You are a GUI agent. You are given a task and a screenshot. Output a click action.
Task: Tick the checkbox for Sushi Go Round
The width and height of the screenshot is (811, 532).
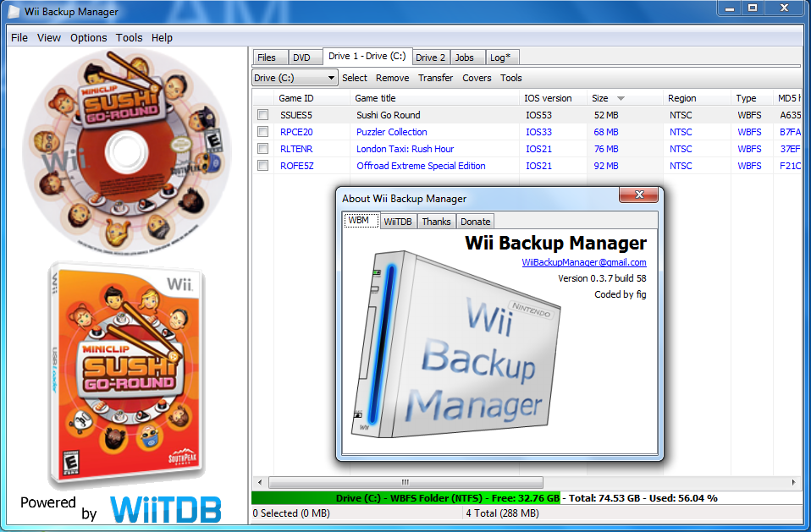(x=262, y=115)
